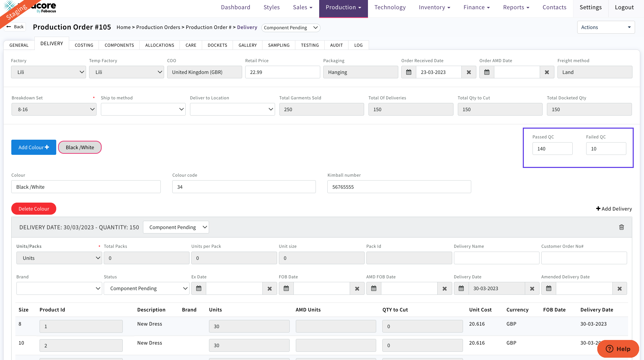The height and width of the screenshot is (360, 644).
Task: Open calendar for Order Received Date
Action: coord(409,72)
